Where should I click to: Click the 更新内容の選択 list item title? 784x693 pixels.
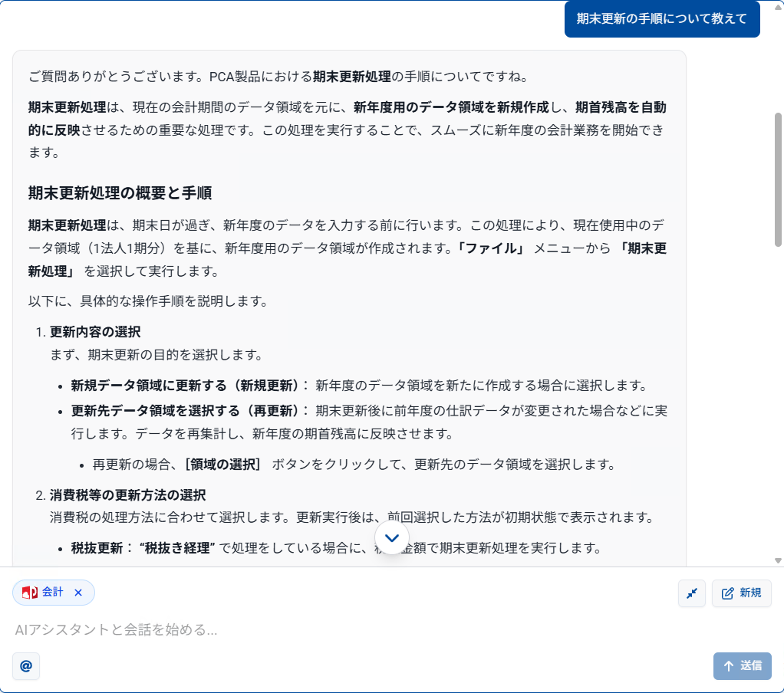(95, 332)
